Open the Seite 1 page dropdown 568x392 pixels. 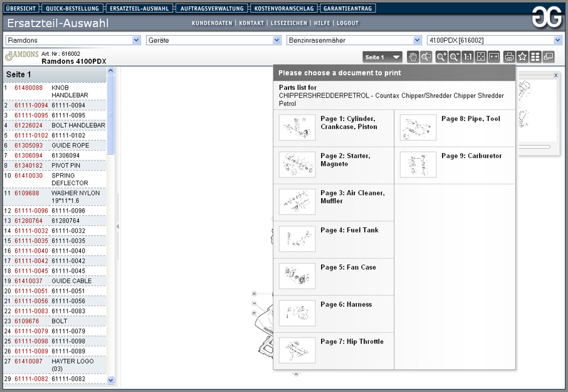[382, 57]
